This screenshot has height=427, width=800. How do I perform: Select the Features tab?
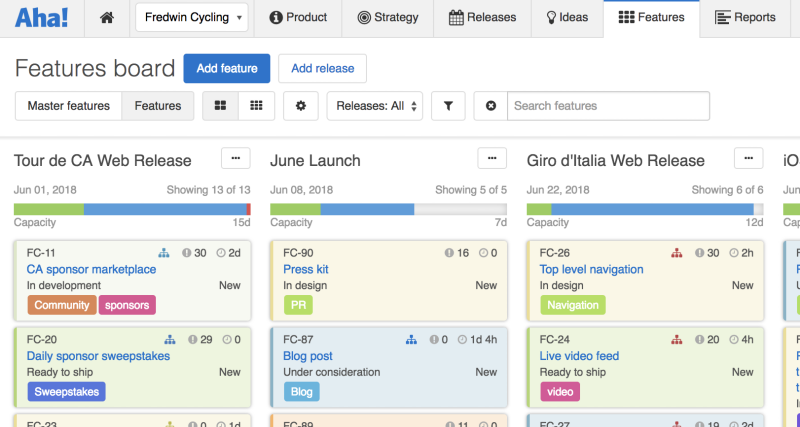pos(652,17)
